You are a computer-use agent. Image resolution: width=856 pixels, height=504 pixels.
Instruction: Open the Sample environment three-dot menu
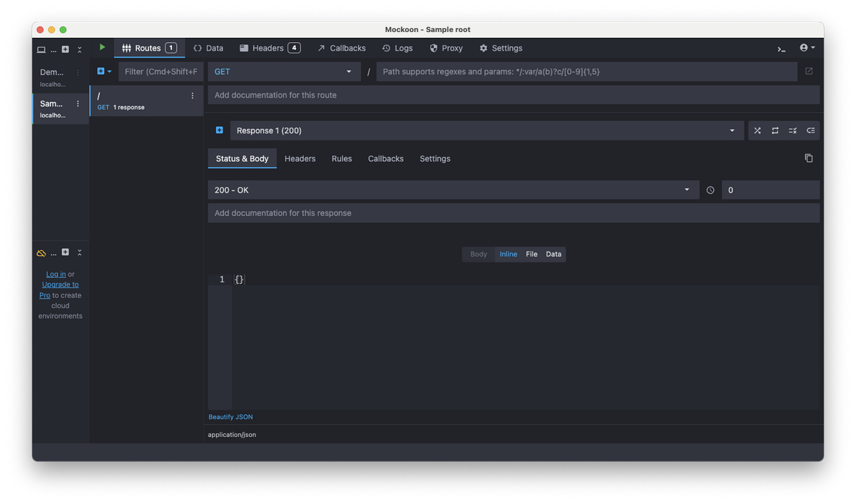(78, 104)
